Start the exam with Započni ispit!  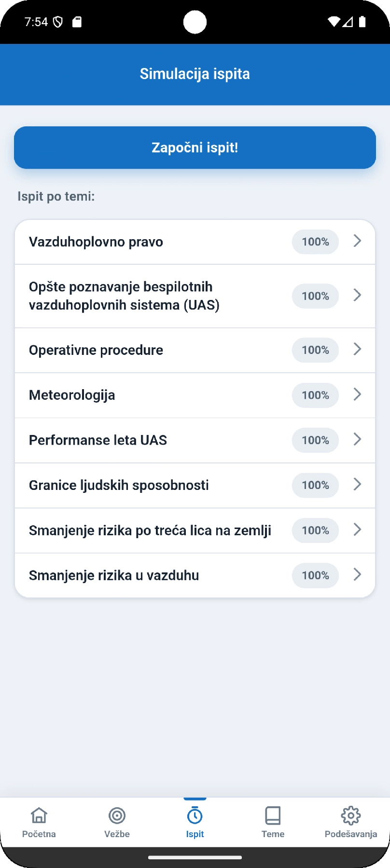(195, 148)
